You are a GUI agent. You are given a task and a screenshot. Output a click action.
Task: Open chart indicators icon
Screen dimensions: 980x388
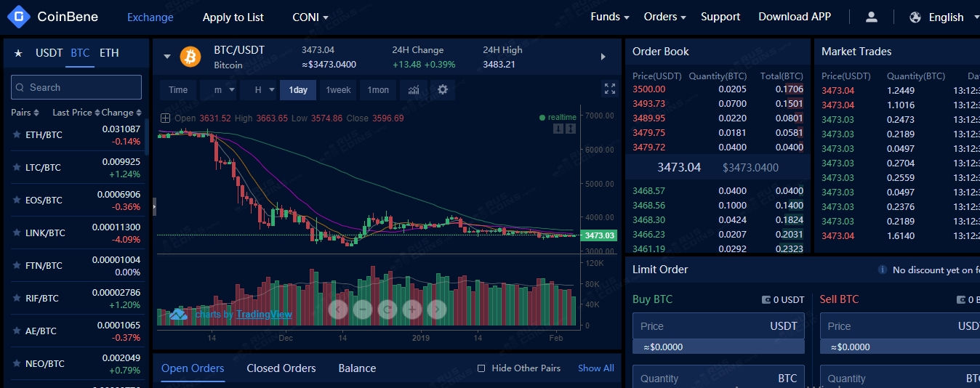414,90
